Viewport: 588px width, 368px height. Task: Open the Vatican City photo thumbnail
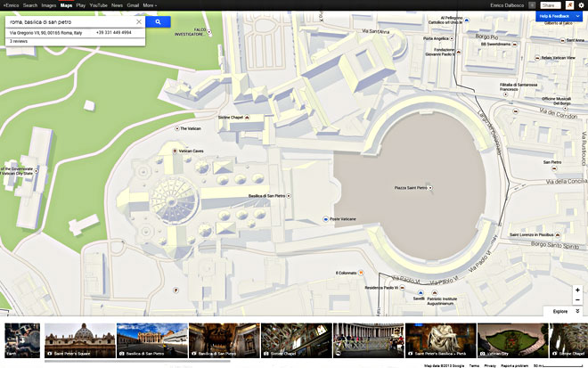point(512,340)
